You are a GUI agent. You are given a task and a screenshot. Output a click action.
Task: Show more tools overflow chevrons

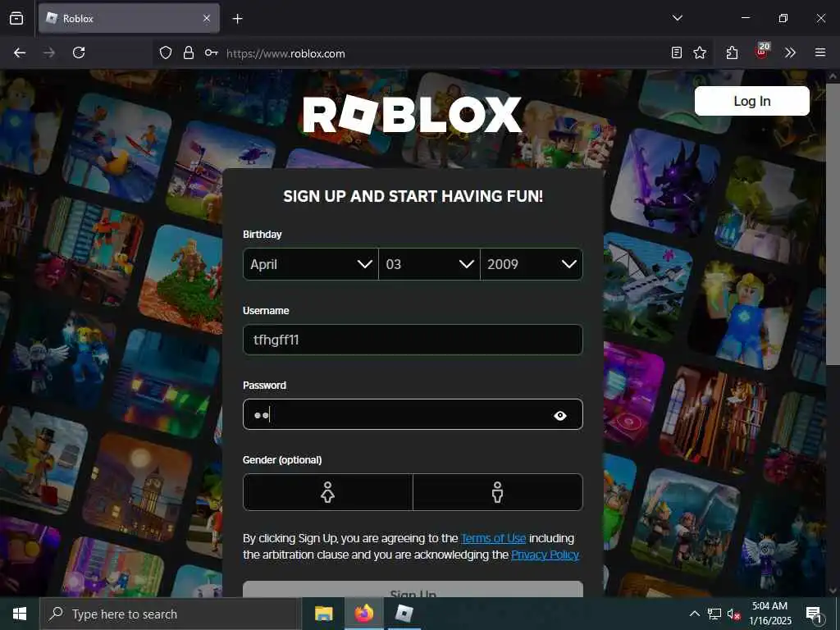pyautogui.click(x=790, y=52)
